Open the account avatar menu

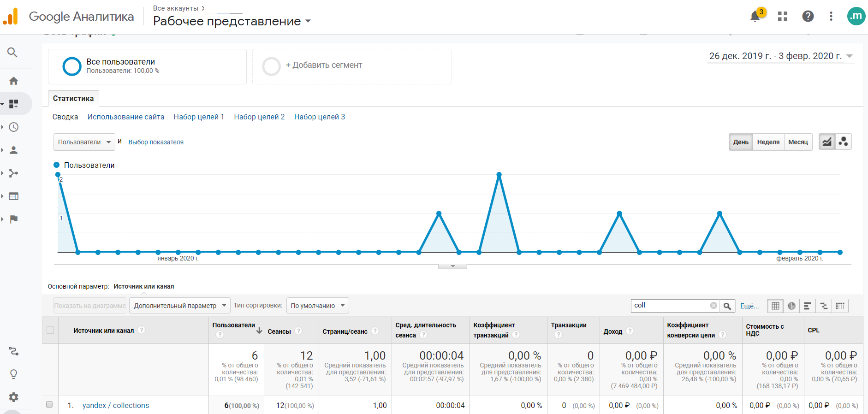[x=856, y=16]
